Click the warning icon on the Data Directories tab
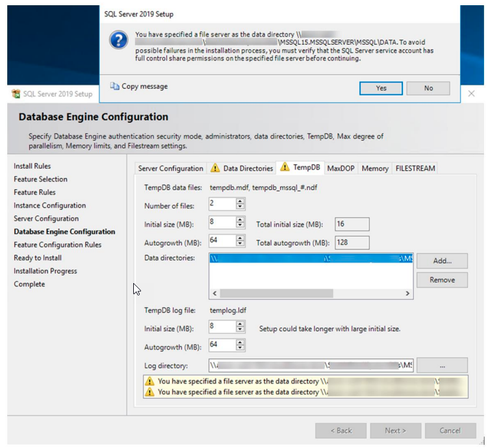This screenshot has height=448, width=488. (x=215, y=168)
